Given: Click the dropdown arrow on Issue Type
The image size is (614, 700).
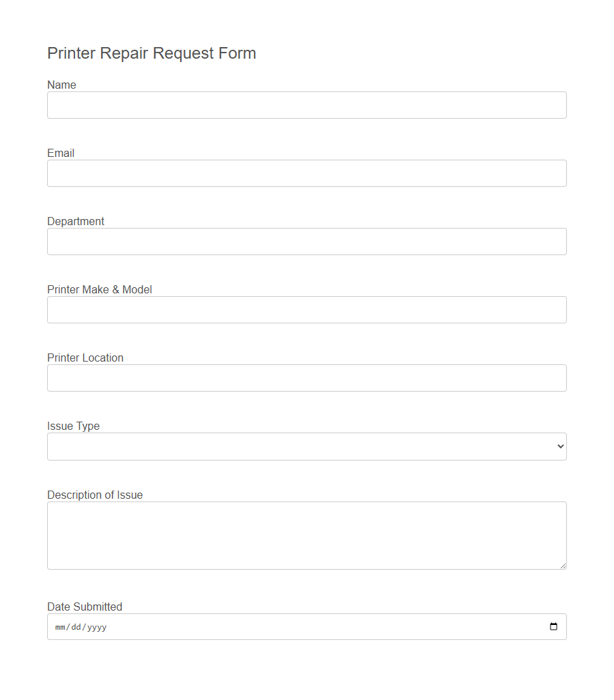Looking at the screenshot, I should tap(560, 446).
